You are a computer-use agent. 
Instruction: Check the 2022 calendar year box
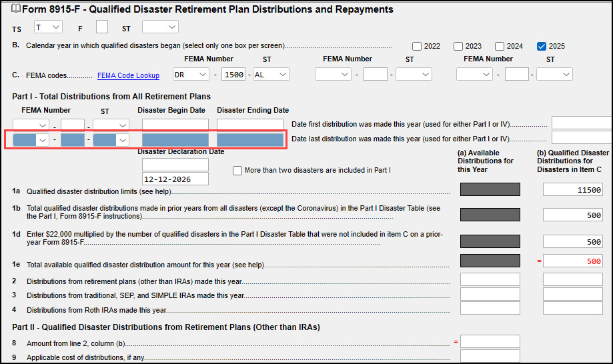coord(417,47)
